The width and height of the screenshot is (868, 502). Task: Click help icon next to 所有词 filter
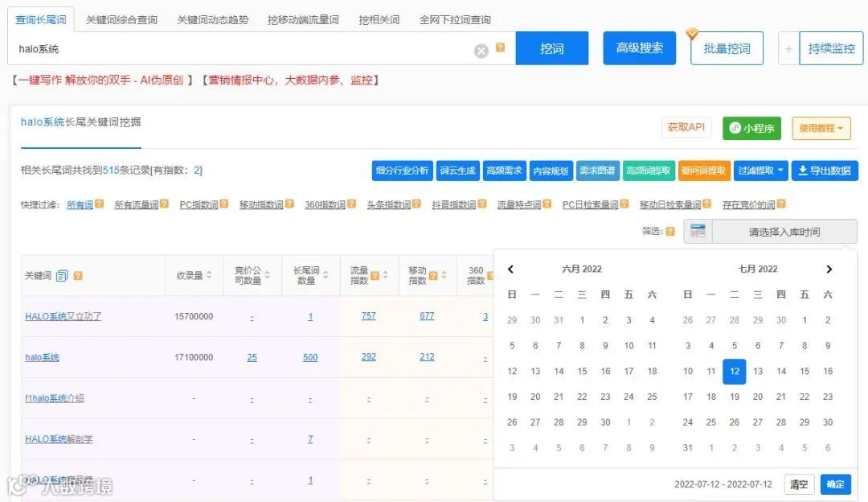(x=99, y=204)
